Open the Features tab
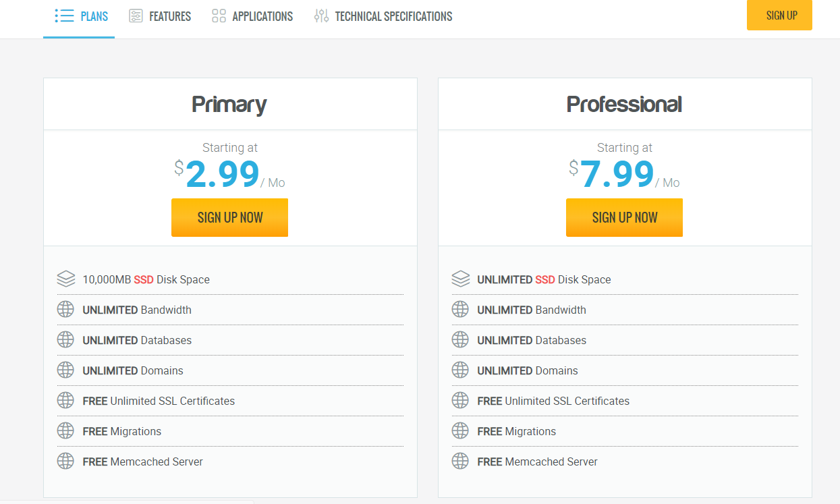The height and width of the screenshot is (504, 840). pos(170,16)
